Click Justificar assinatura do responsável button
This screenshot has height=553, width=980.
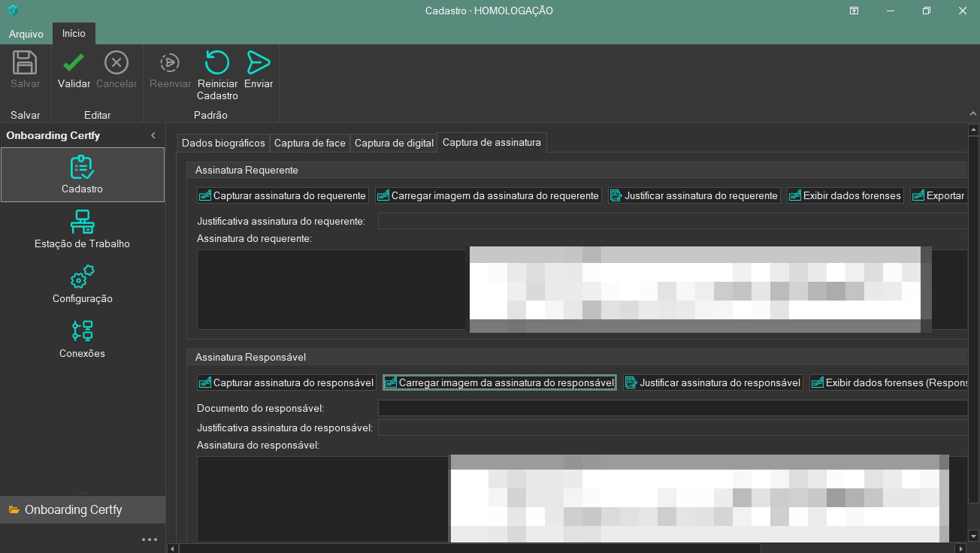[x=712, y=382]
